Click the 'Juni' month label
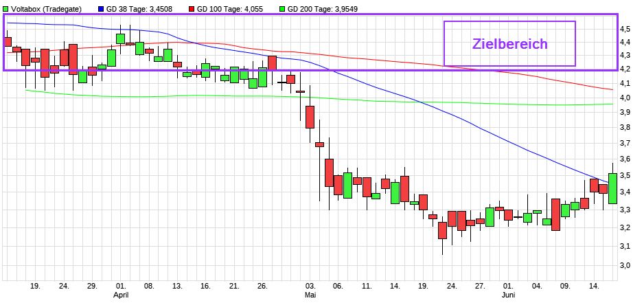 [x=507, y=295]
